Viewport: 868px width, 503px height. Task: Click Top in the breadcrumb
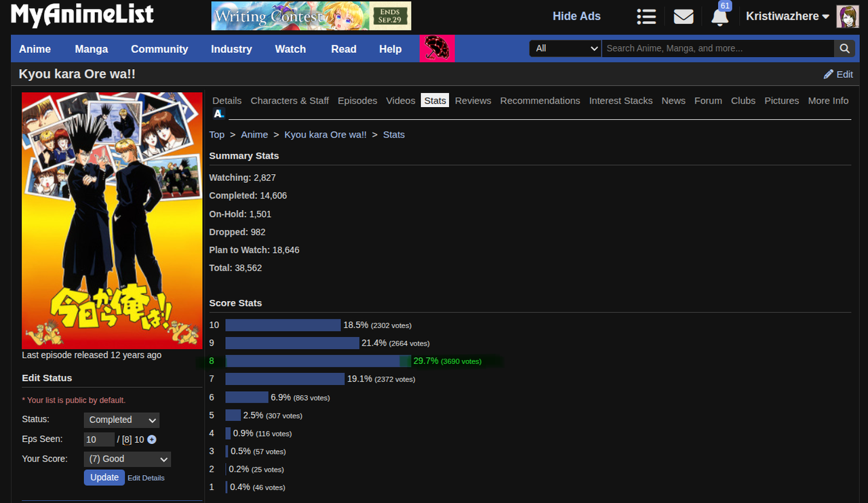click(x=216, y=135)
